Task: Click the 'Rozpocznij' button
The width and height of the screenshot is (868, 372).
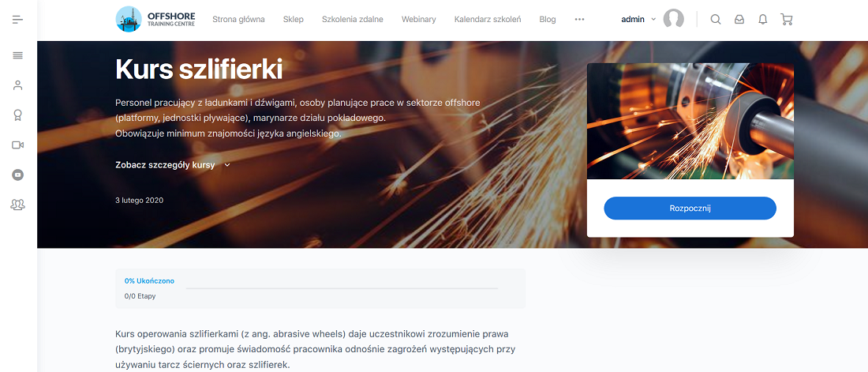Action: pos(690,209)
